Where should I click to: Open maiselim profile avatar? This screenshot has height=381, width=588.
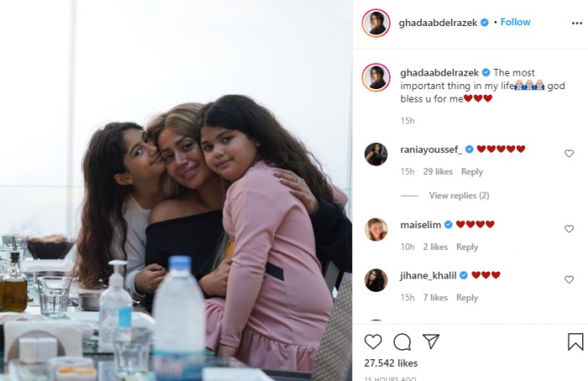pyautogui.click(x=375, y=230)
